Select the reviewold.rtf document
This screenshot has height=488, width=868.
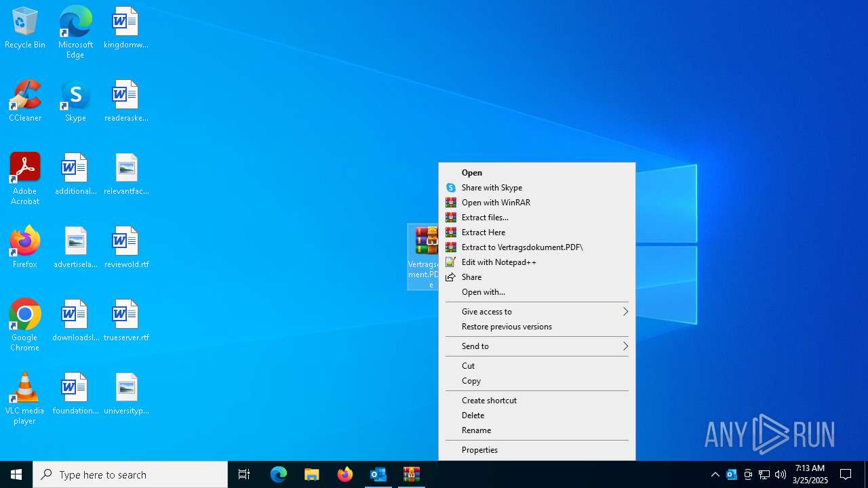click(x=125, y=248)
